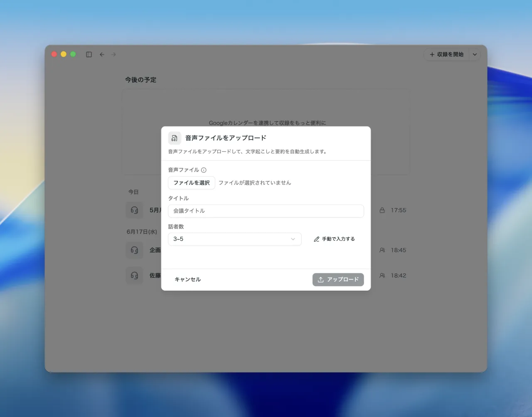
Task: Click the pencil icon beside 手動で入力する
Action: coord(317,239)
